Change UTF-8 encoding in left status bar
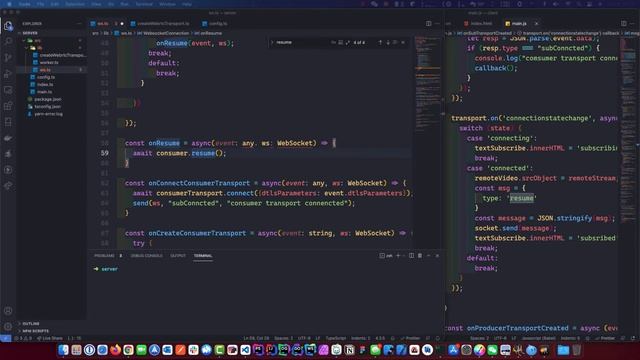Image resolution: width=640 pixels, height=360 pixels. [x=304, y=338]
